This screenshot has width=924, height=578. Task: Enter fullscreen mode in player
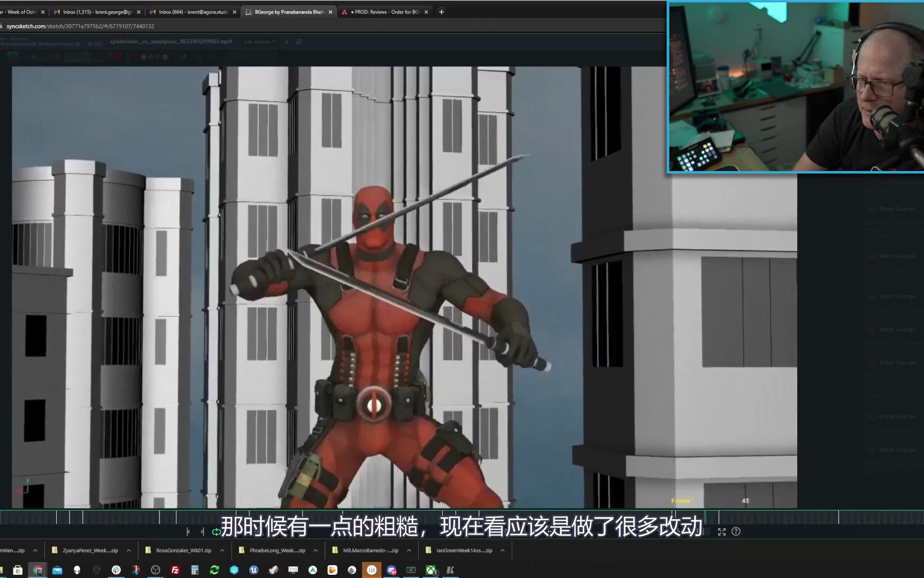click(x=722, y=531)
